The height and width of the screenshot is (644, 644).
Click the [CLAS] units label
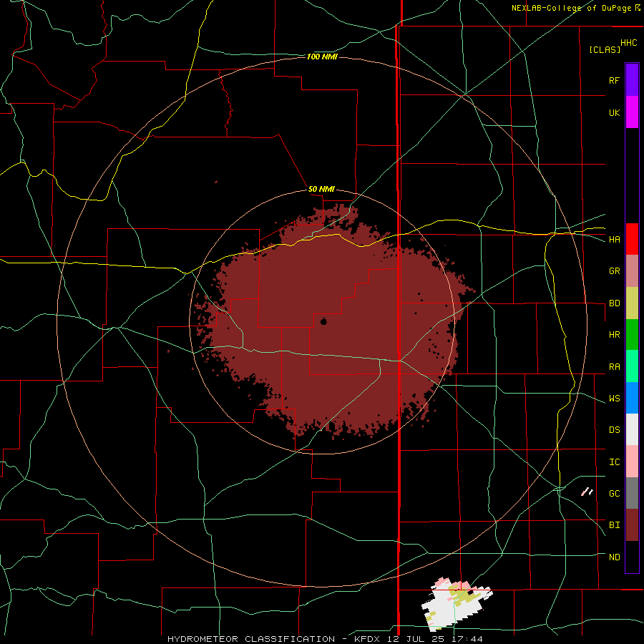[605, 49]
